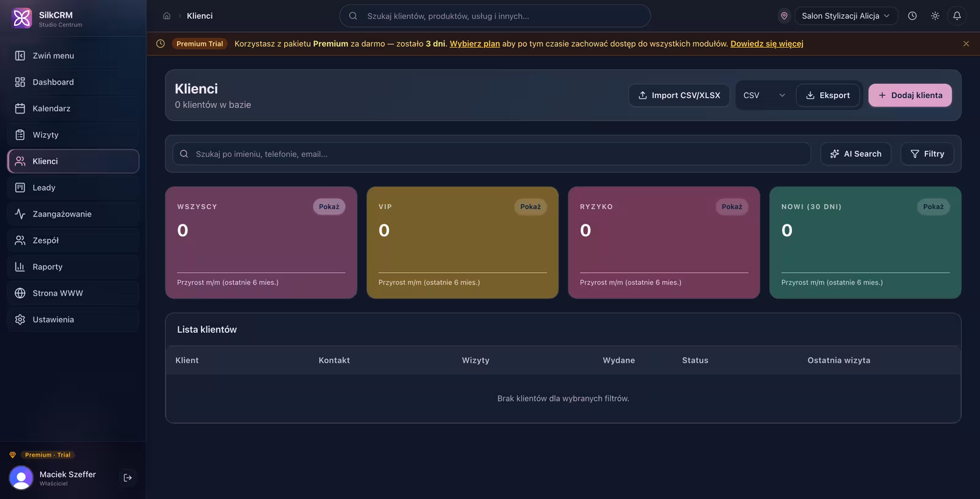The image size is (980, 499).
Task: Click the Premium Trial label in banner
Action: tap(200, 44)
